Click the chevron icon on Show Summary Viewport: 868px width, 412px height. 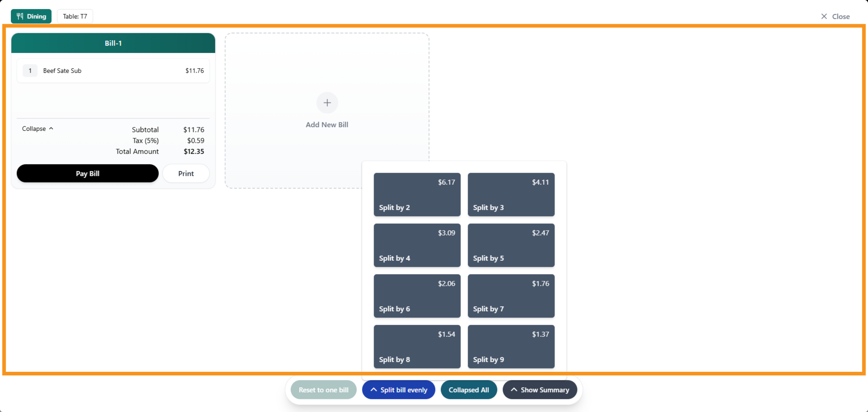[514, 390]
